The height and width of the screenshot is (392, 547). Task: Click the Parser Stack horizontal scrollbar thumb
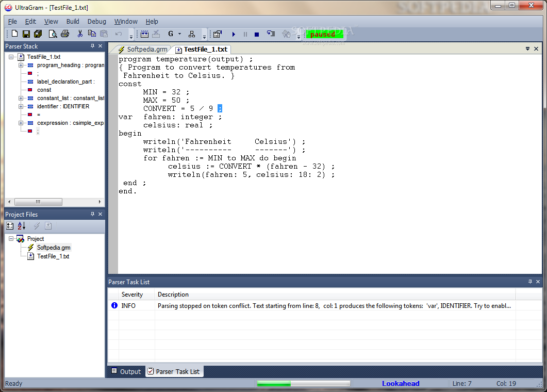click(x=38, y=202)
